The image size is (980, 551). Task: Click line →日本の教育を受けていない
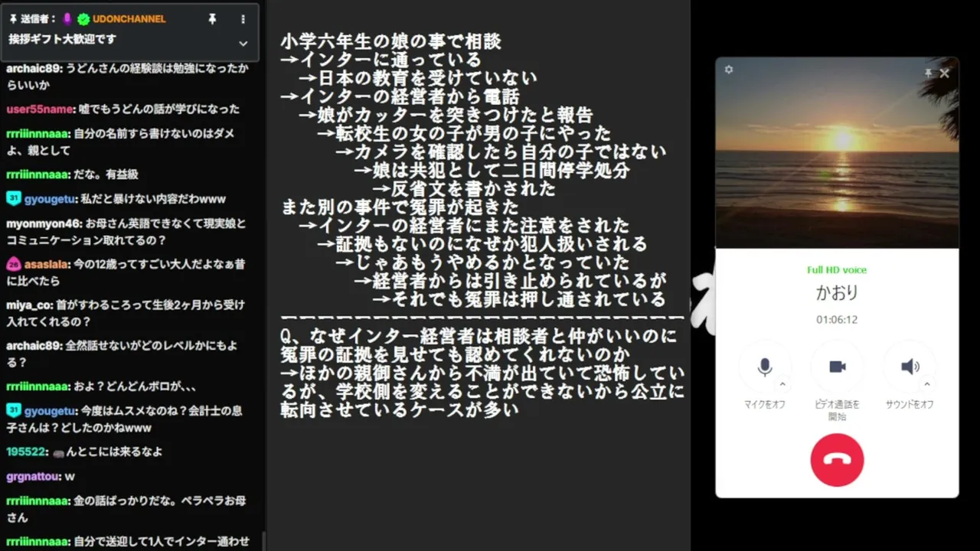click(417, 78)
